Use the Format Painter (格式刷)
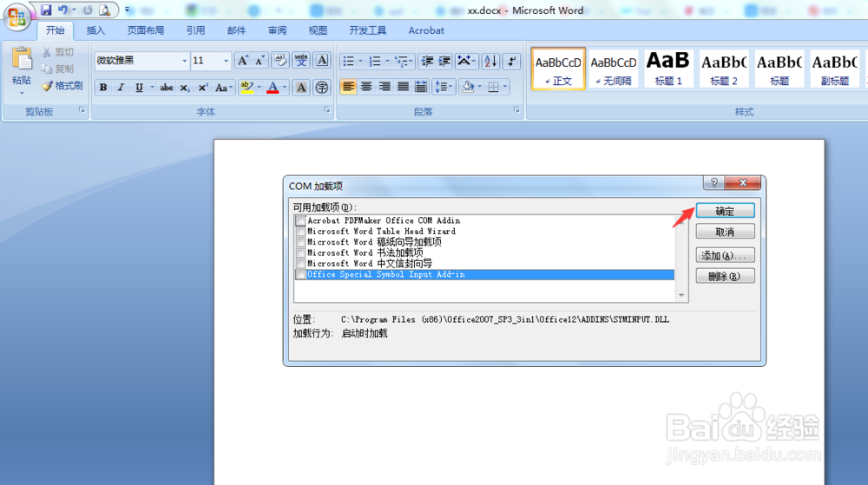Image resolution: width=868 pixels, height=485 pixels. tap(62, 86)
